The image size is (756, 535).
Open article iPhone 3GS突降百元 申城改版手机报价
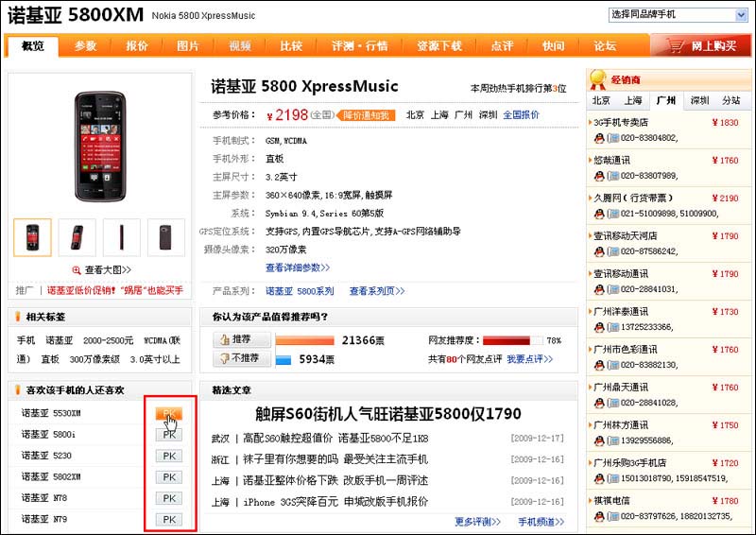(335, 502)
